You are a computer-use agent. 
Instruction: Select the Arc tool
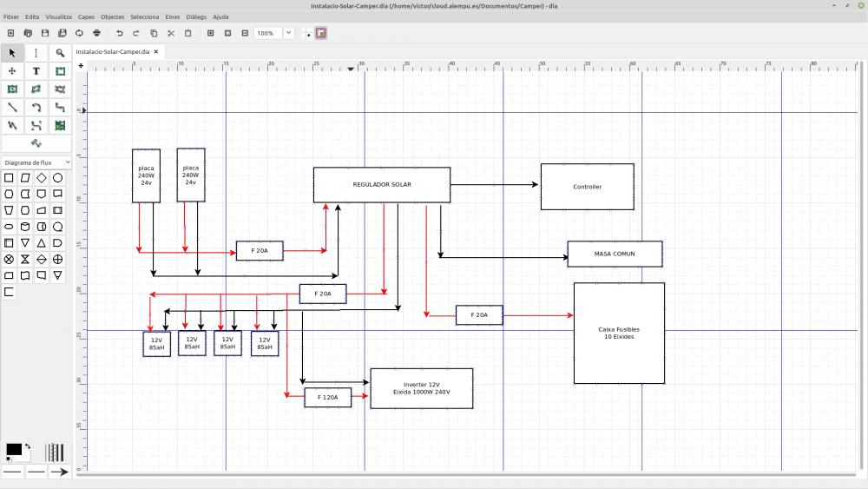(x=36, y=108)
